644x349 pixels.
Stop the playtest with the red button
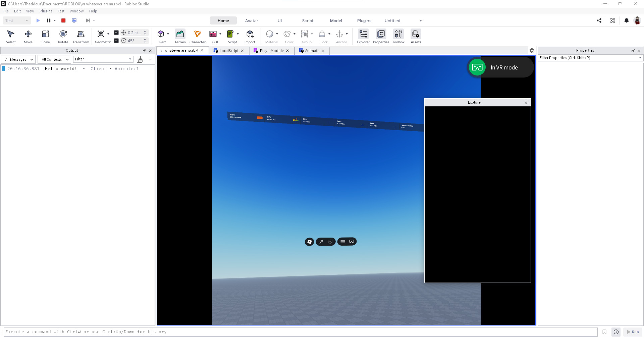click(x=63, y=20)
